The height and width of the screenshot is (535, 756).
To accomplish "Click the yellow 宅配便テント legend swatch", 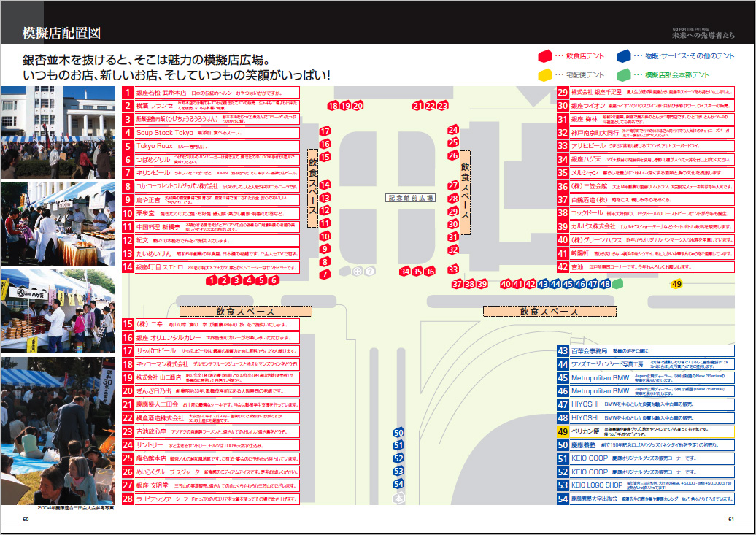I will [x=545, y=74].
